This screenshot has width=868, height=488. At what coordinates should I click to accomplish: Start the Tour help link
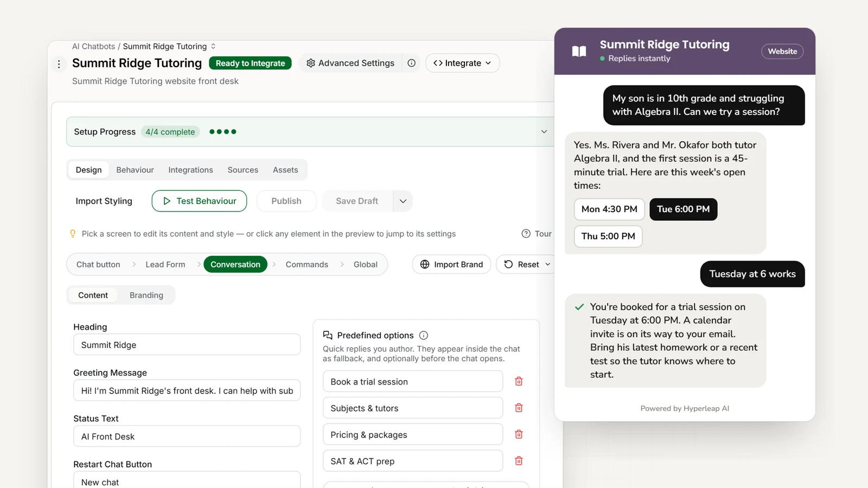pyautogui.click(x=537, y=234)
